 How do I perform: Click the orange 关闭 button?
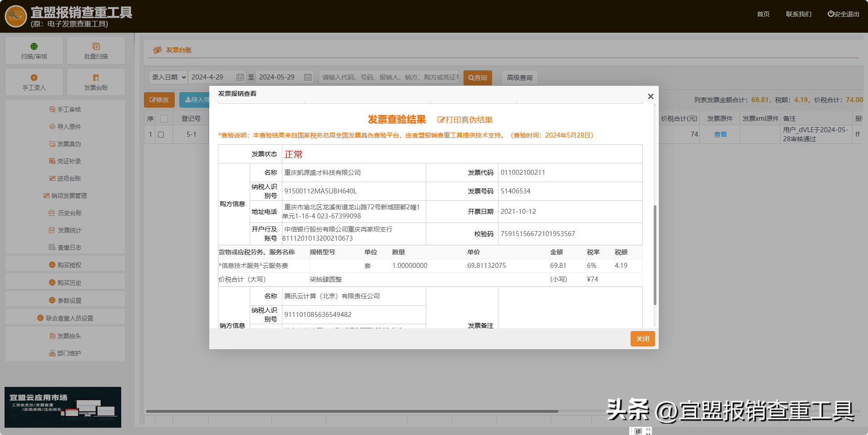point(642,339)
